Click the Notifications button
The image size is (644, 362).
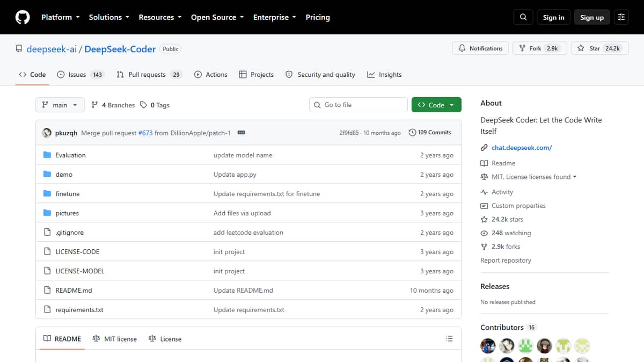[481, 48]
